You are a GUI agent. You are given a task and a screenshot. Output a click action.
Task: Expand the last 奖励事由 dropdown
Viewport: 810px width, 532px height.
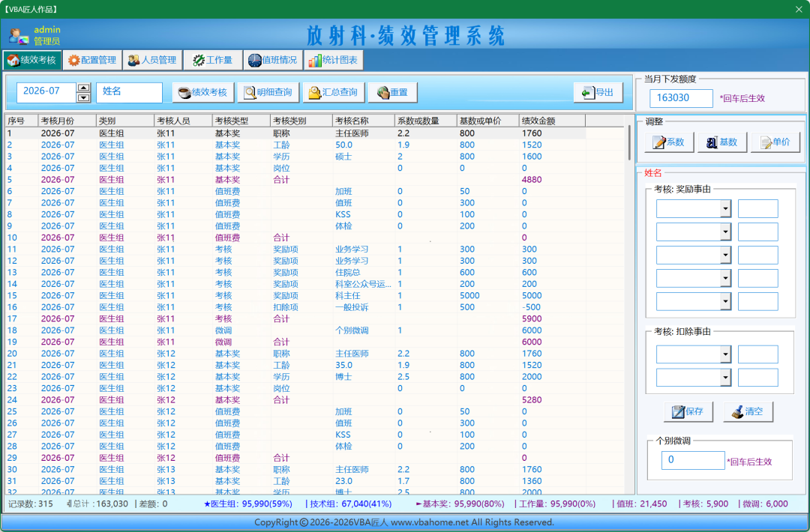pos(725,301)
